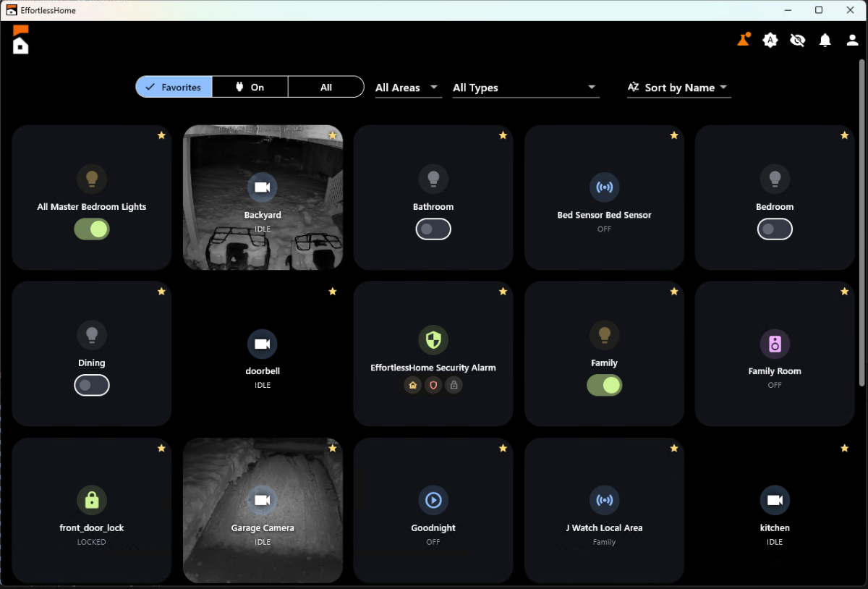
Task: Click the A-badge automation icon
Action: [x=770, y=41]
